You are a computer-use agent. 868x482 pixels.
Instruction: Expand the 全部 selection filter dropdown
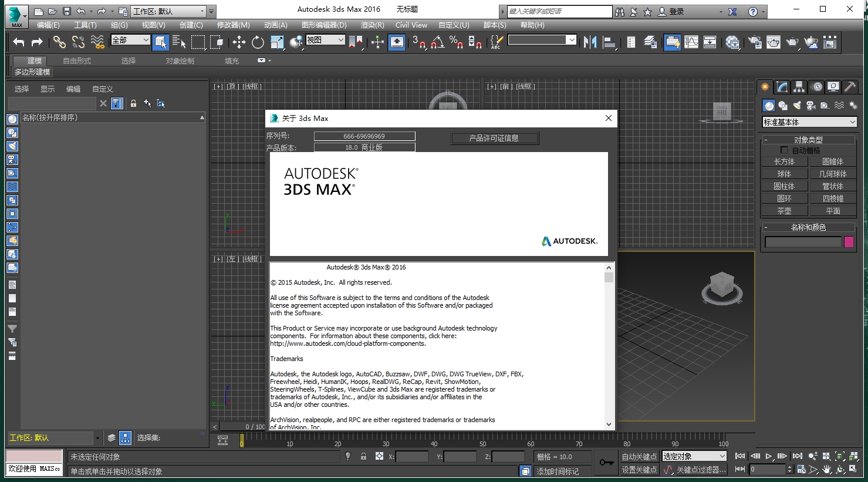tap(131, 40)
